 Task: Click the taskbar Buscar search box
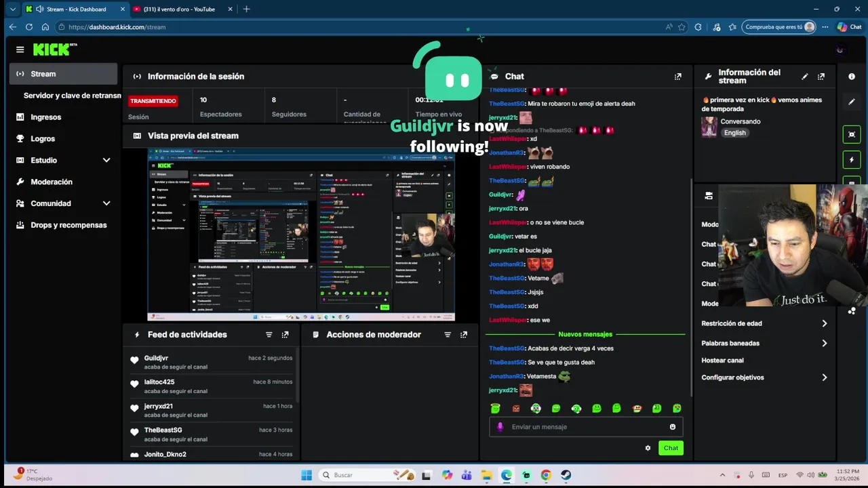click(367, 475)
